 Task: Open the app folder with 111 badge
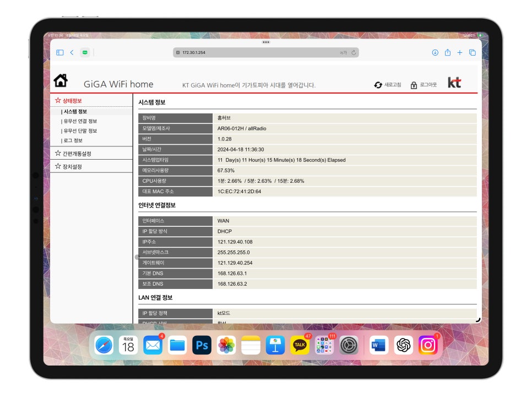click(324, 346)
